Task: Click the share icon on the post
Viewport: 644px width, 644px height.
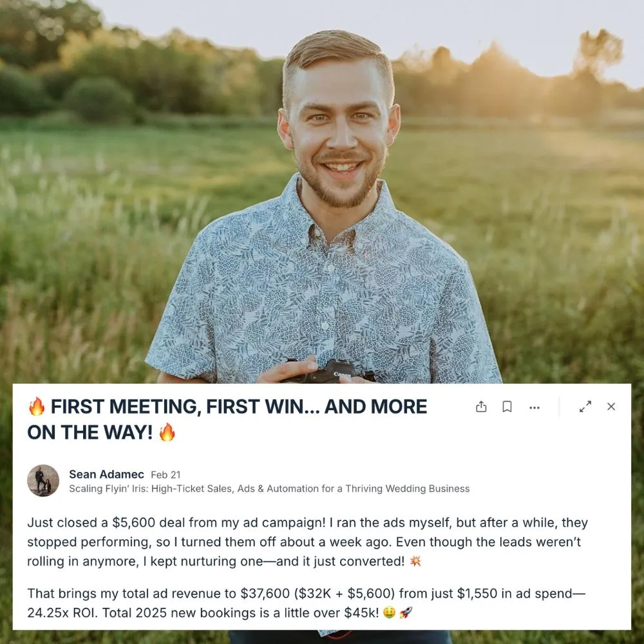Action: coord(481,406)
